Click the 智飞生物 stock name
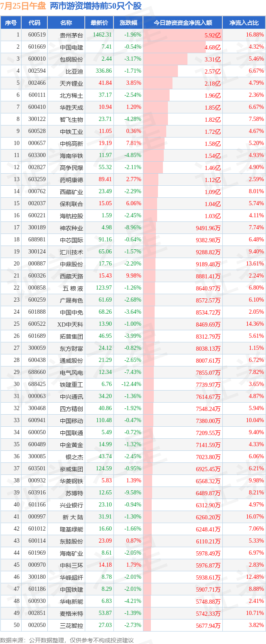 pyautogui.click(x=71, y=119)
